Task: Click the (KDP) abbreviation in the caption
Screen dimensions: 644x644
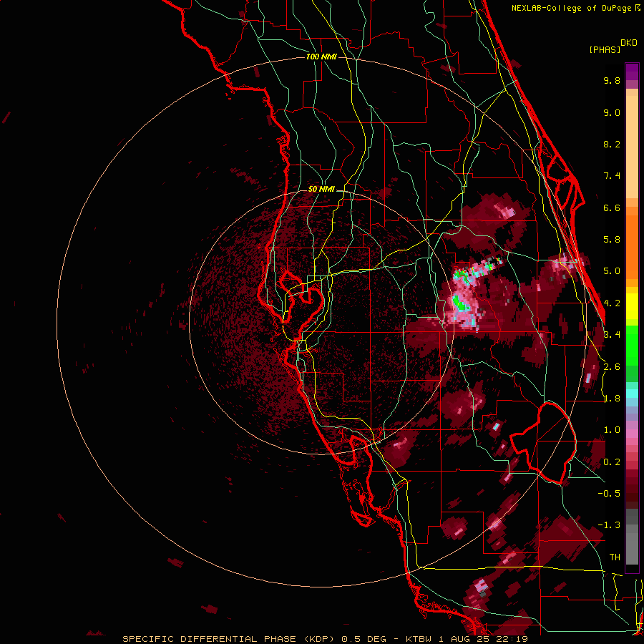Action: coord(320,639)
